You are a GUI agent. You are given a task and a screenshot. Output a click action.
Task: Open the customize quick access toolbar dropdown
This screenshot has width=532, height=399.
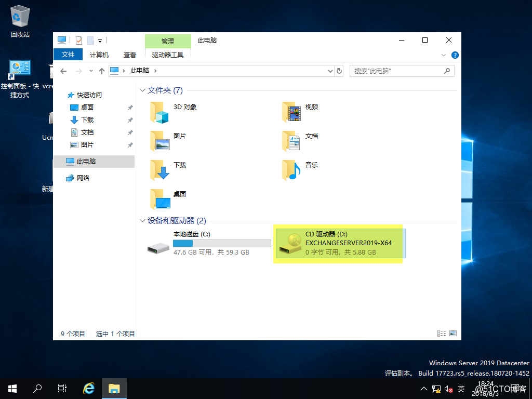pos(100,41)
